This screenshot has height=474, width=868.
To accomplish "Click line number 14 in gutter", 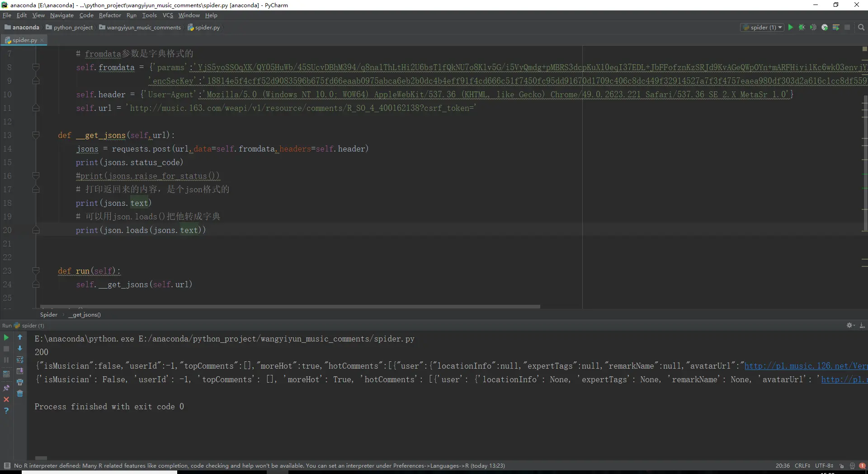I will pos(7,148).
